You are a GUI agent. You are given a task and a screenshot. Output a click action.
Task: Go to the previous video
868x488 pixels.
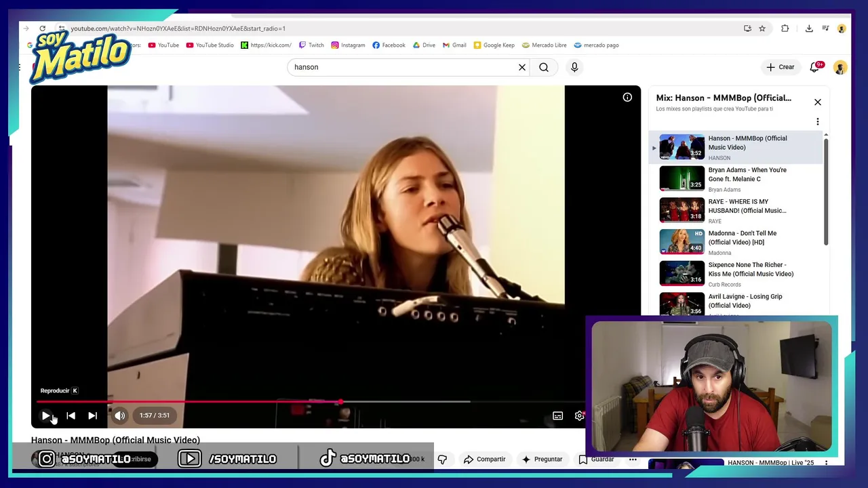pyautogui.click(x=71, y=415)
